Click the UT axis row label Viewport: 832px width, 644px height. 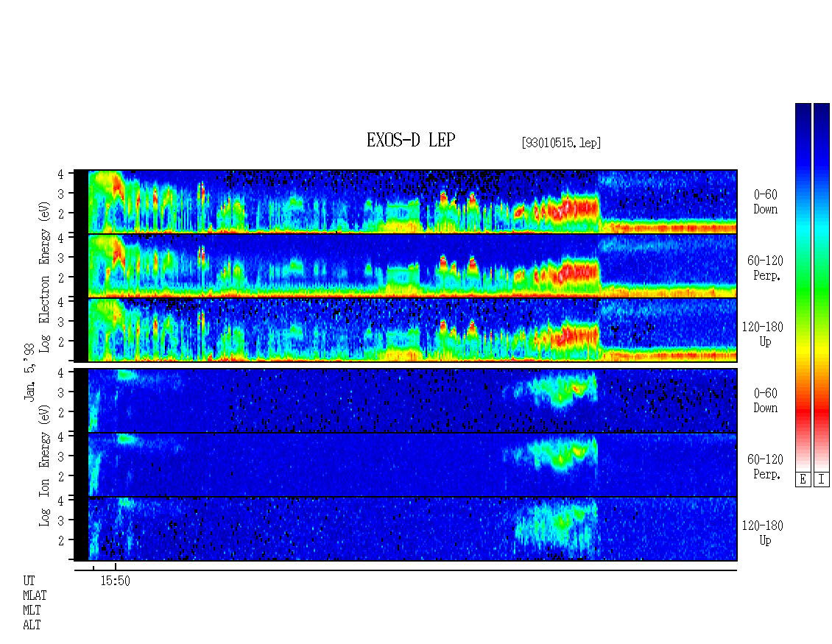click(x=29, y=581)
